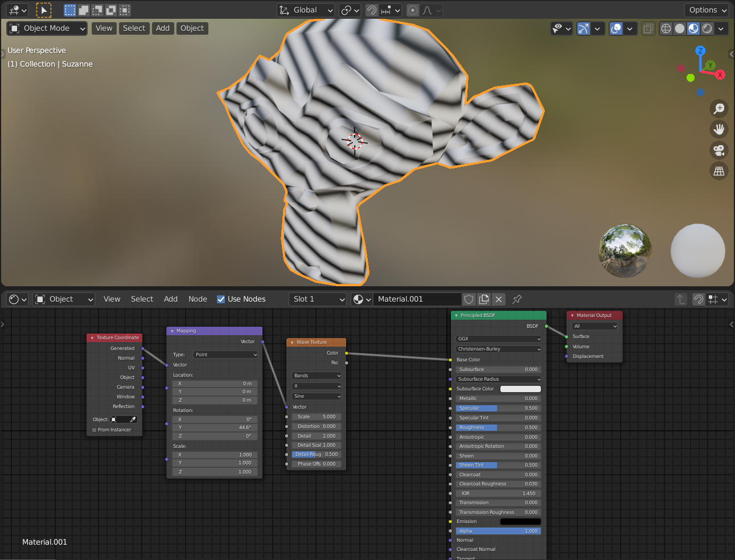735x560 pixels.
Task: Open the Wave Texture Bands dropdown
Action: (x=317, y=376)
